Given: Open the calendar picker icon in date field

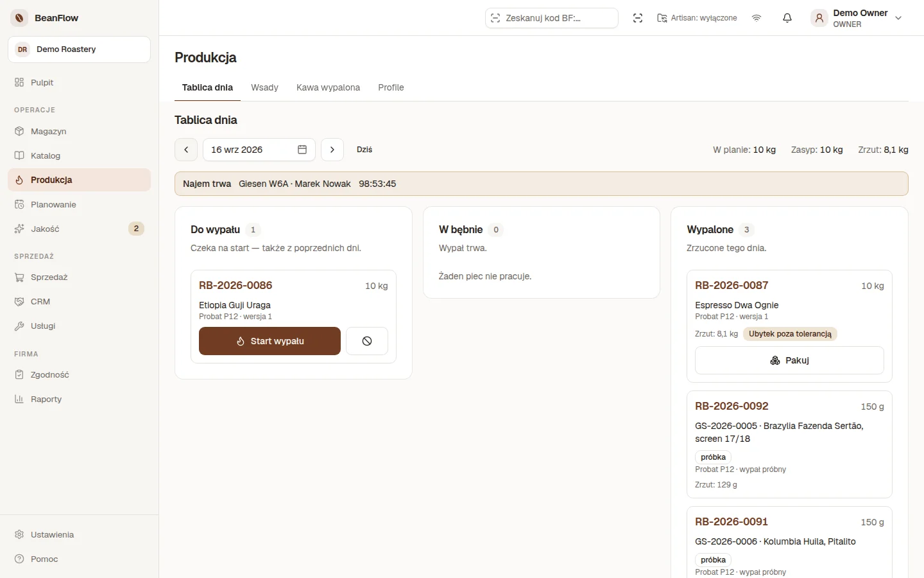Looking at the screenshot, I should [x=302, y=150].
